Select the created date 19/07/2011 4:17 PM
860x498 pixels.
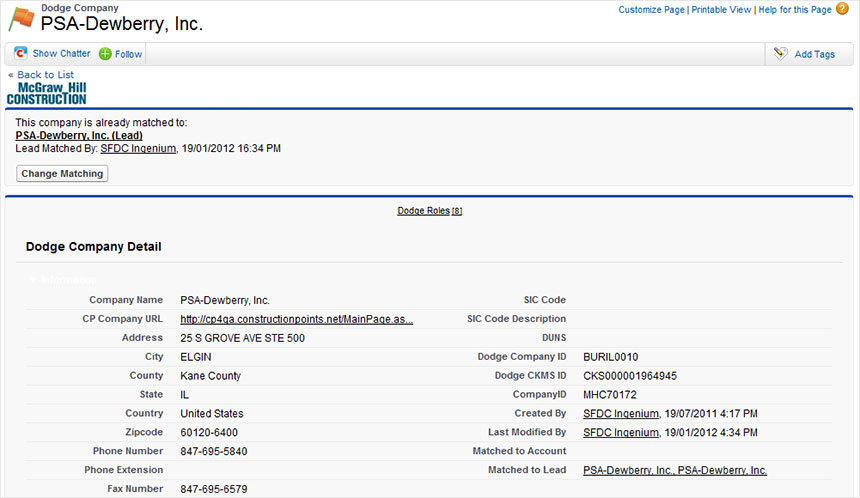coord(711,414)
